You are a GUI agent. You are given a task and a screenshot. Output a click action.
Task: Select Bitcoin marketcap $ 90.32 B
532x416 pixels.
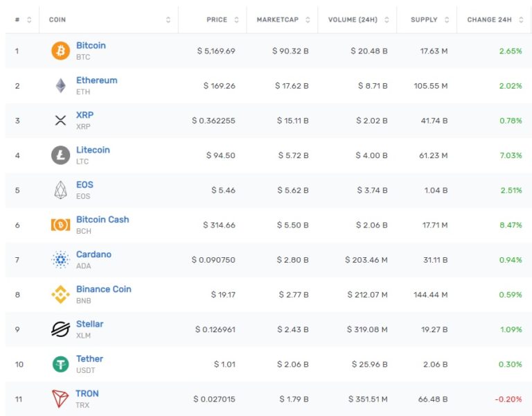pos(290,51)
